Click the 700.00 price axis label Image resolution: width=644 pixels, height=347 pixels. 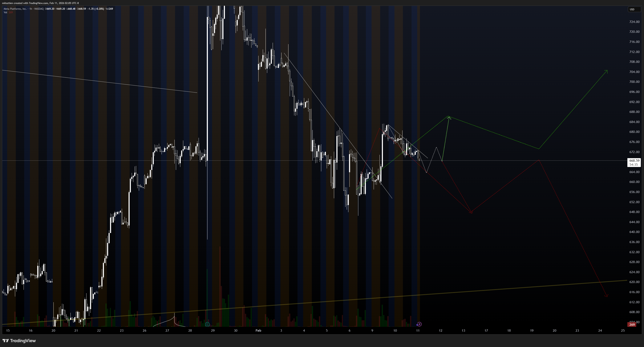[x=634, y=82]
